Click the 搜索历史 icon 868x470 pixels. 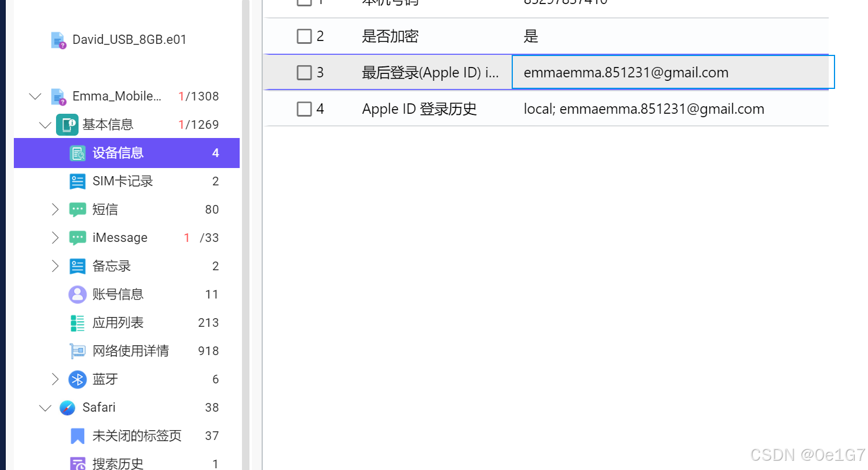77,464
